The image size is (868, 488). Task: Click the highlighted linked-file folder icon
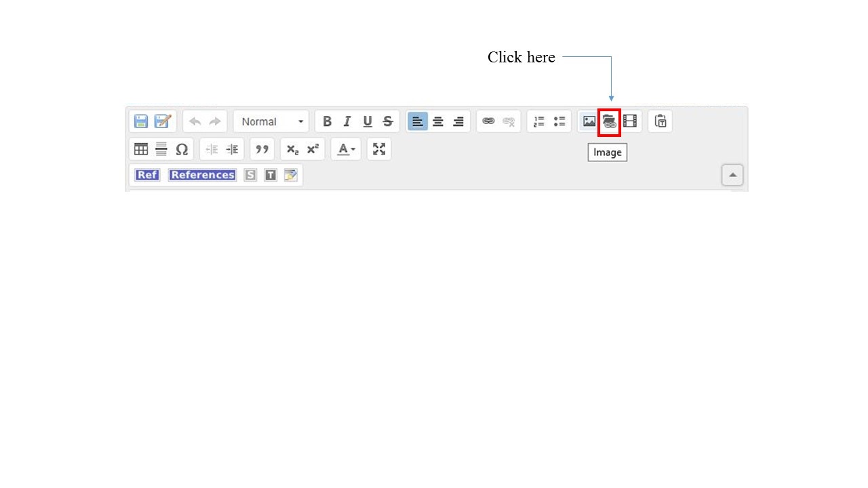point(609,121)
